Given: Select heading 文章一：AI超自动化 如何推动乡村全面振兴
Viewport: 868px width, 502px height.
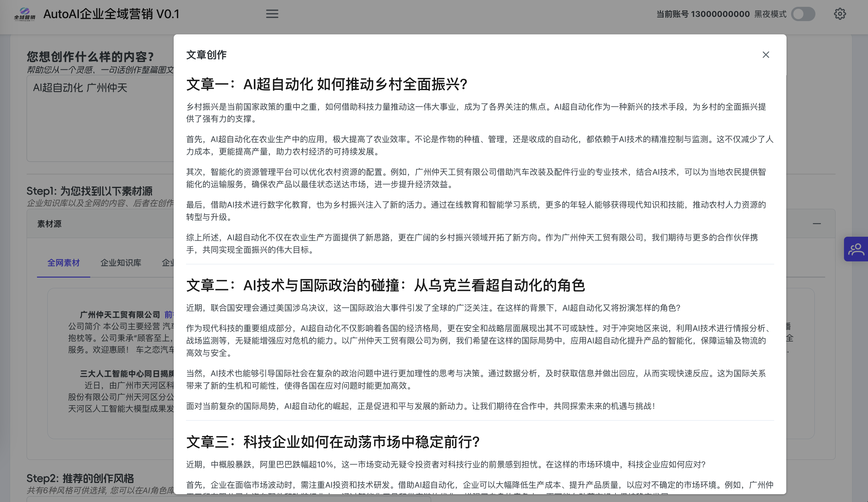Looking at the screenshot, I should tap(327, 84).
